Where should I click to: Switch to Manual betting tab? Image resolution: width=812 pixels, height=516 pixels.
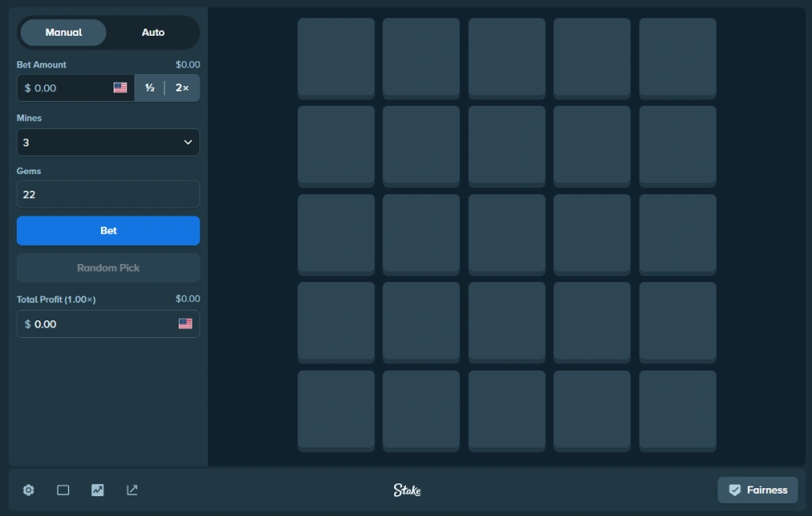tap(64, 33)
